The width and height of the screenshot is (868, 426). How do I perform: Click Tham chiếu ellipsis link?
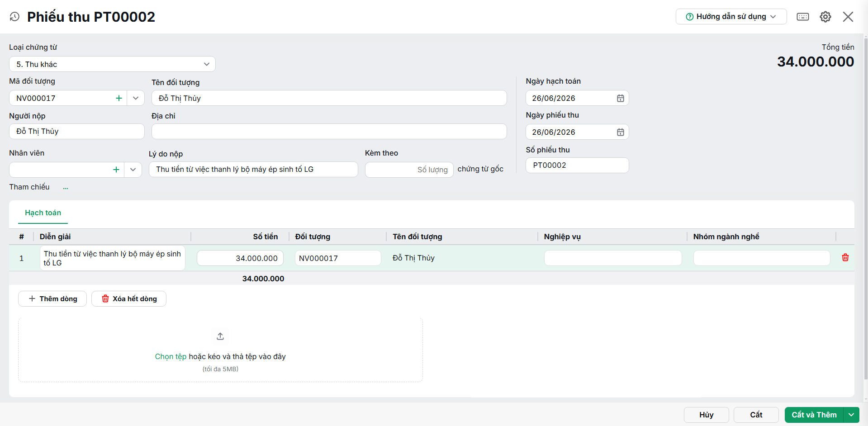tap(66, 188)
